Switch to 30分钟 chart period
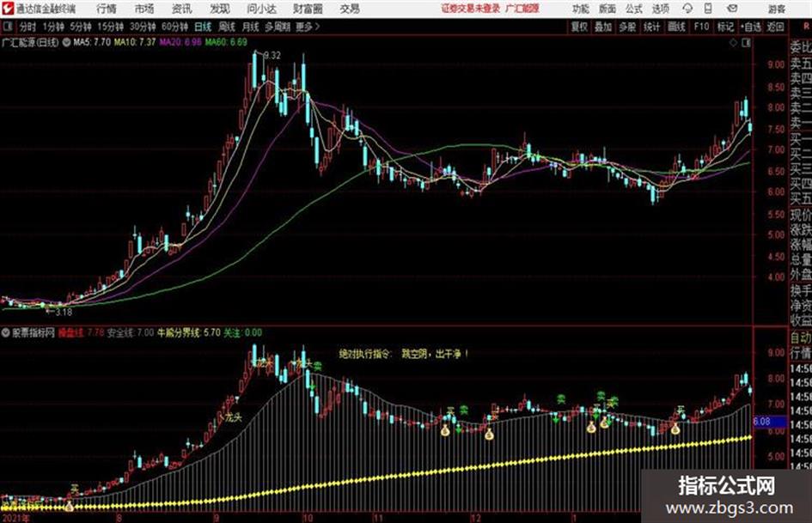The width and height of the screenshot is (812, 523). click(143, 27)
